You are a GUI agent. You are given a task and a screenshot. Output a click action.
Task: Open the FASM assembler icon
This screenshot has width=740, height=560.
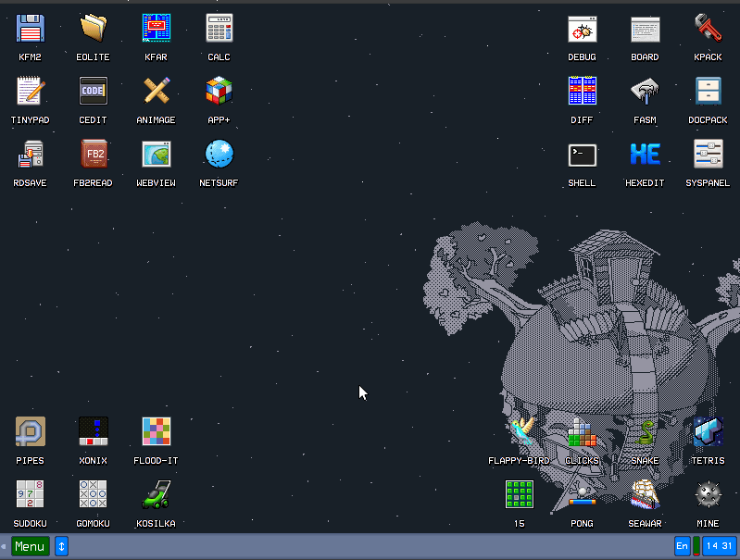[x=646, y=91]
